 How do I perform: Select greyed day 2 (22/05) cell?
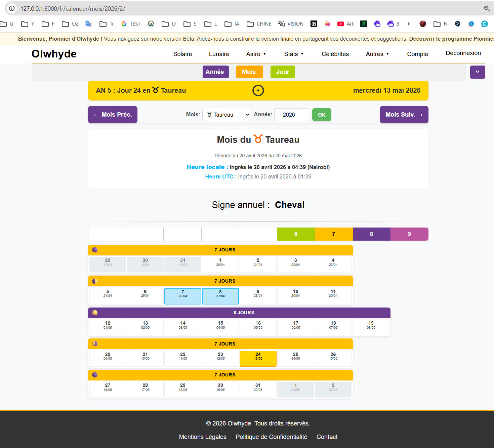click(333, 390)
